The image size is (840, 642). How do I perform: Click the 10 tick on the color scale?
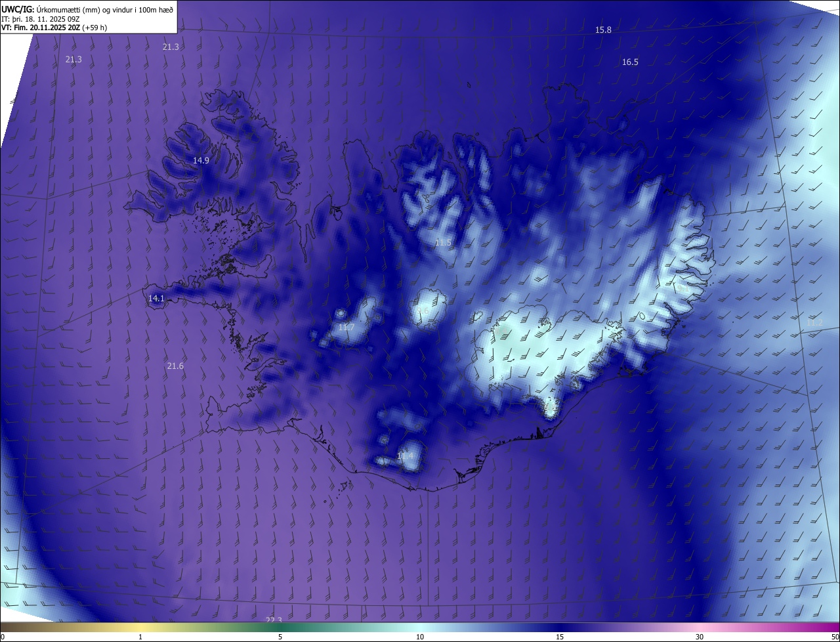[x=420, y=637]
